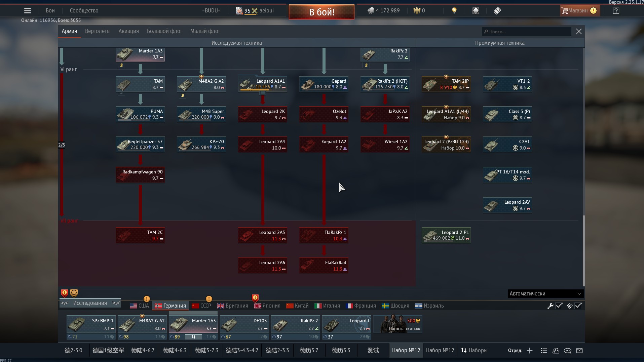Screen dimensions: 644x362
Task: Click the В бой! battle button
Action: (x=321, y=12)
